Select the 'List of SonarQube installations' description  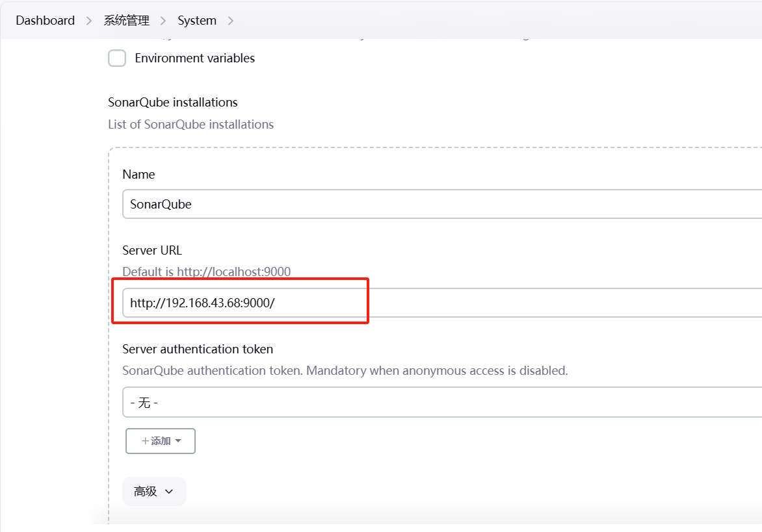[191, 125]
